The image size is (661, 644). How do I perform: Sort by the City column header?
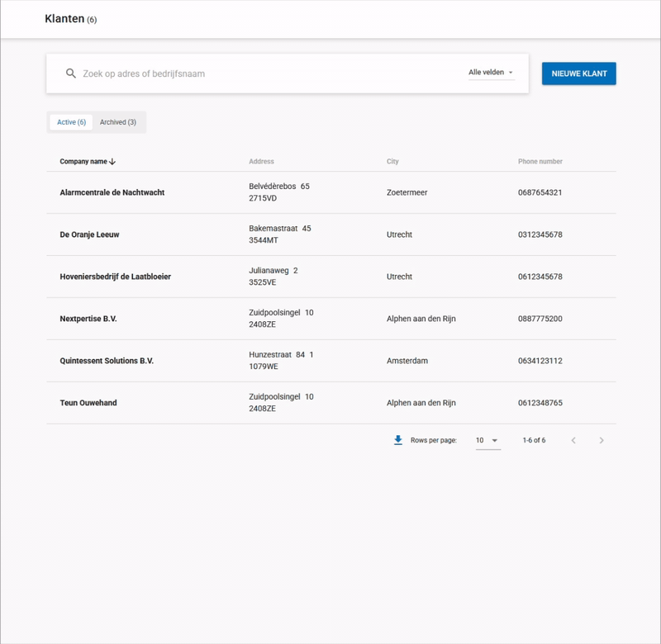(392, 161)
